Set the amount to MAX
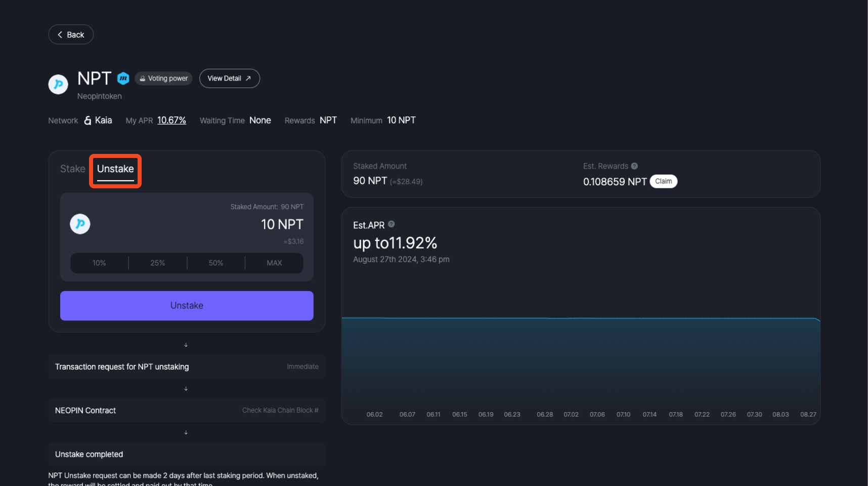 (x=274, y=263)
